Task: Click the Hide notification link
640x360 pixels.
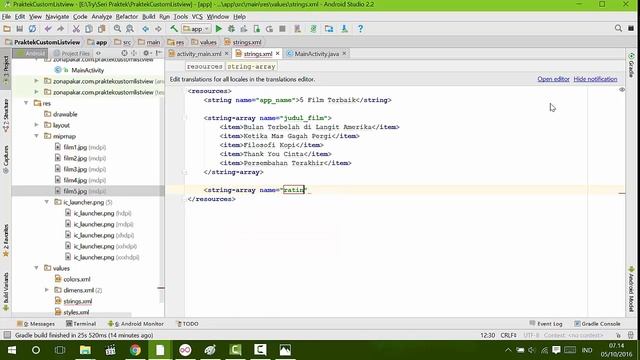Action: (x=595, y=79)
